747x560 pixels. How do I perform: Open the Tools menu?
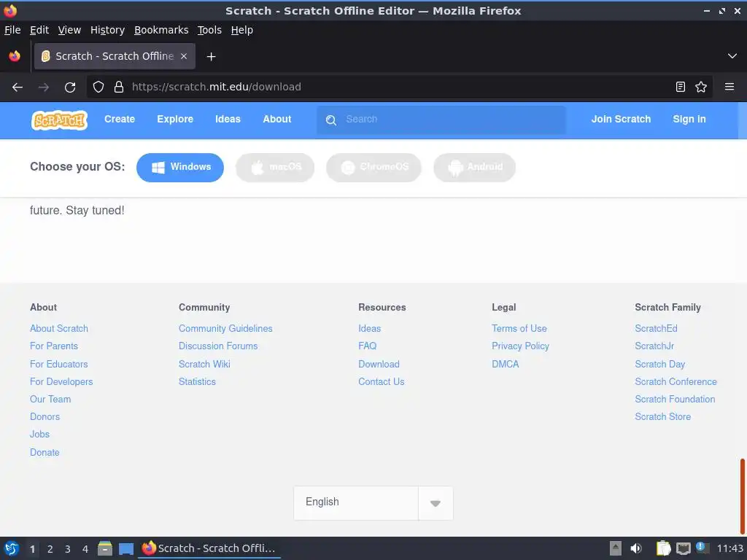point(209,30)
